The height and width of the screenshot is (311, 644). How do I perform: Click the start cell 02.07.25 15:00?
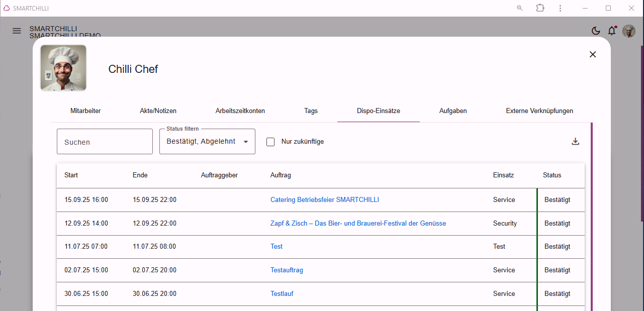(x=86, y=270)
